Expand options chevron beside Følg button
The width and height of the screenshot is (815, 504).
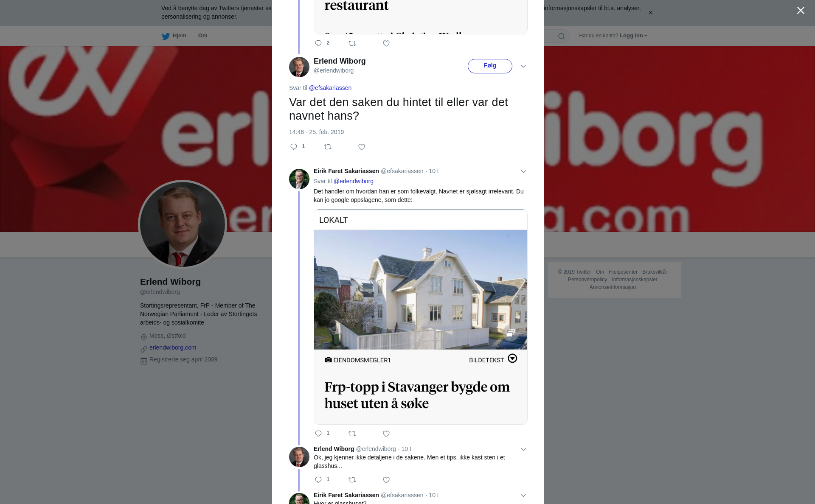[523, 66]
